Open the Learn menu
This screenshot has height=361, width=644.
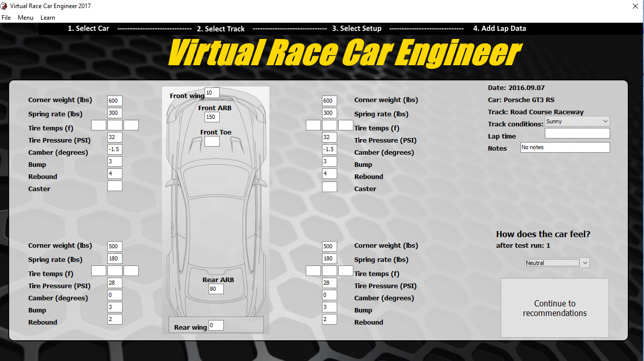click(48, 18)
